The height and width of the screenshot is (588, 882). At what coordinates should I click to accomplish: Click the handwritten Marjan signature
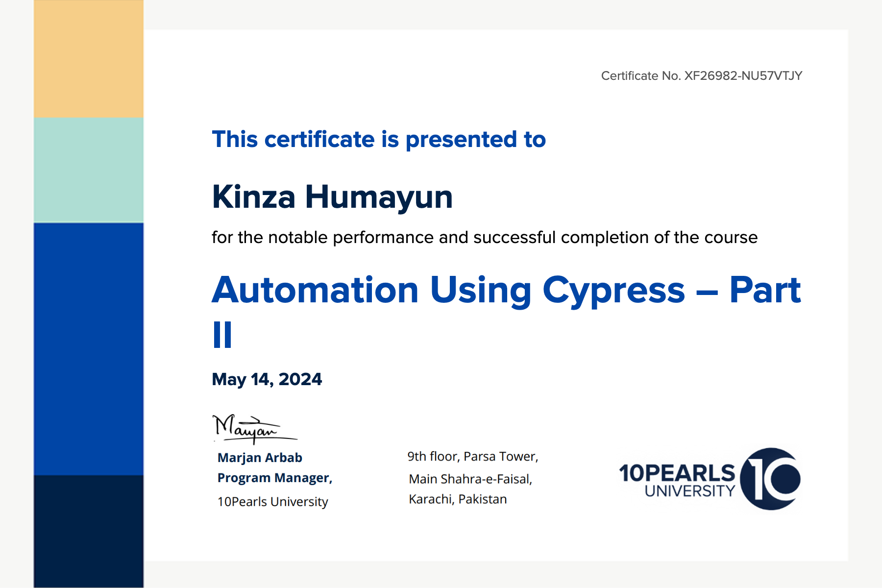pos(250,428)
